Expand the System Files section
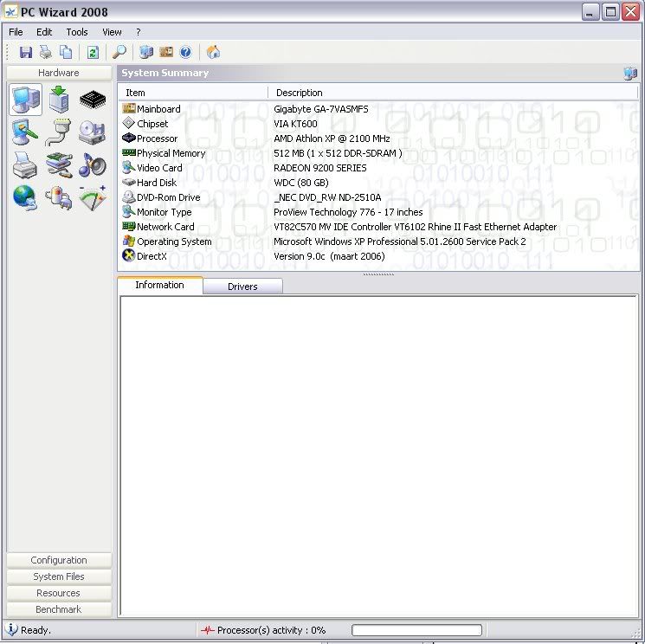 (59, 576)
